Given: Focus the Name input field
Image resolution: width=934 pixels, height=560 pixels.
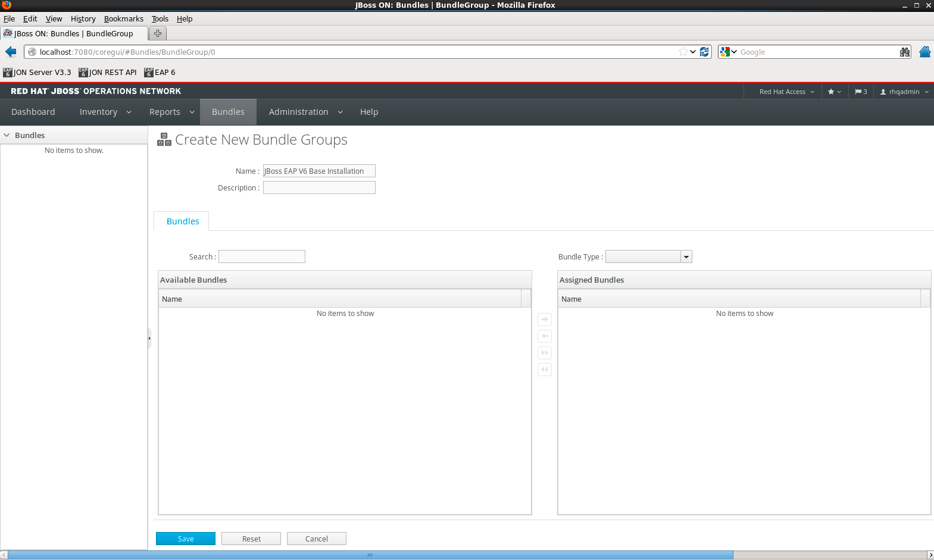Looking at the screenshot, I should tap(319, 171).
